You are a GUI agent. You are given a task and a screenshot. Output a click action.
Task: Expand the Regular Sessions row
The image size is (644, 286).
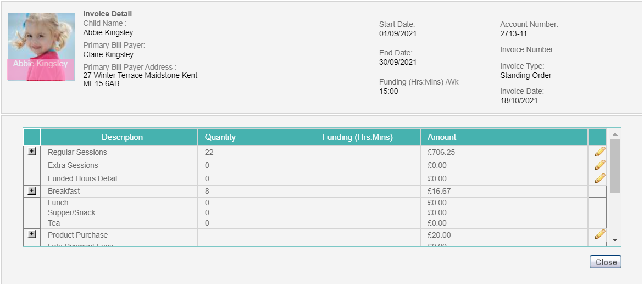coord(32,152)
